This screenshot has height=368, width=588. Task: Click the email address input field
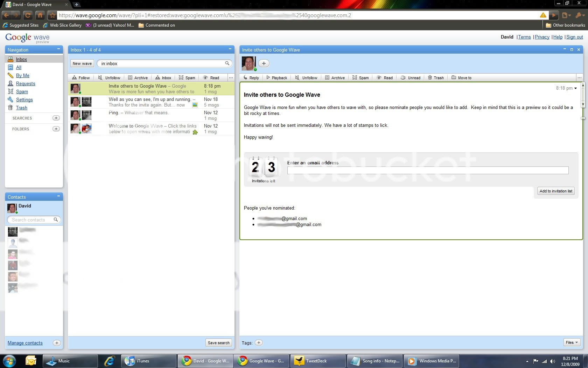pos(428,170)
